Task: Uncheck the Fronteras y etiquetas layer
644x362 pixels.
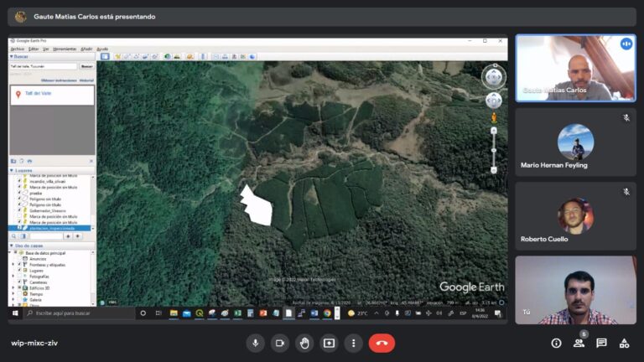Action: pyautogui.click(x=20, y=265)
